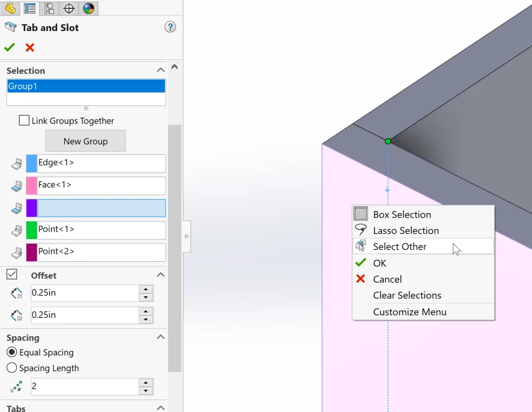The width and height of the screenshot is (532, 412).
Task: Choose Lasso Selection in context menu
Action: [x=406, y=231]
